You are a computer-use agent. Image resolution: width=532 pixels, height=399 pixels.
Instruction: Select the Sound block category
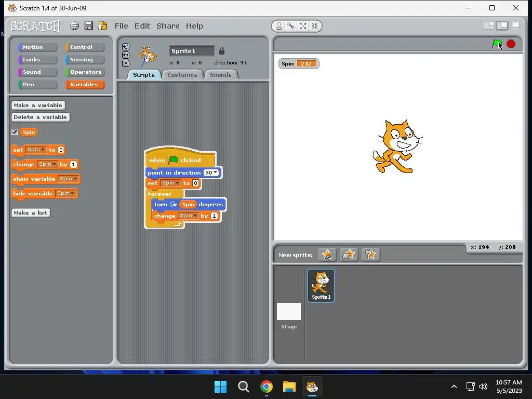[37, 72]
